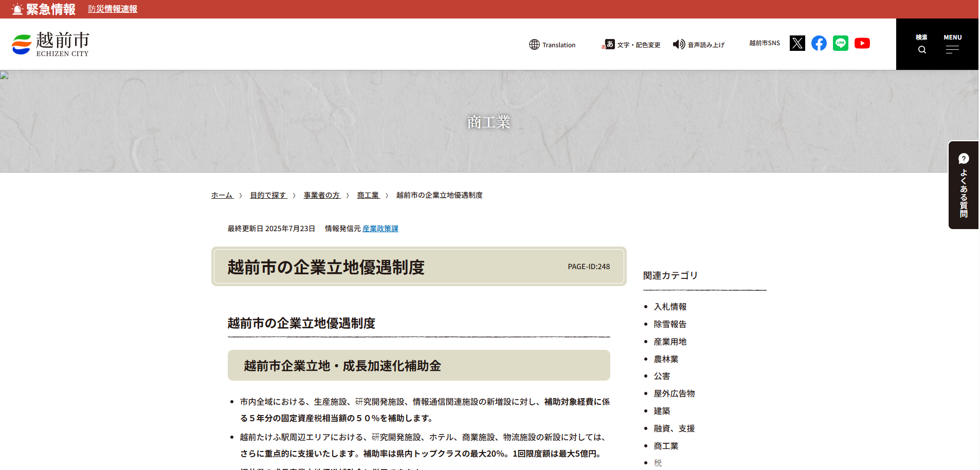Click the 最終更新日 2025年7月23日 text

coord(271,229)
